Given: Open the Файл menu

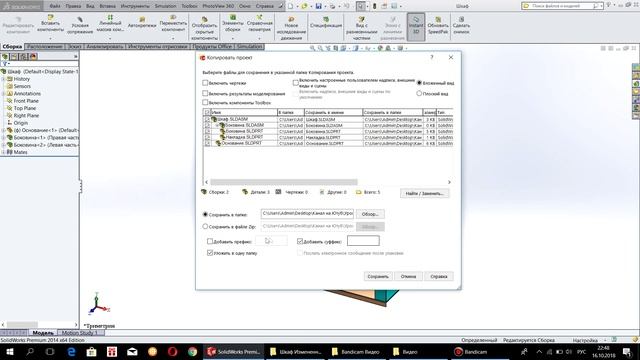Looking at the screenshot, I should click(55, 6).
